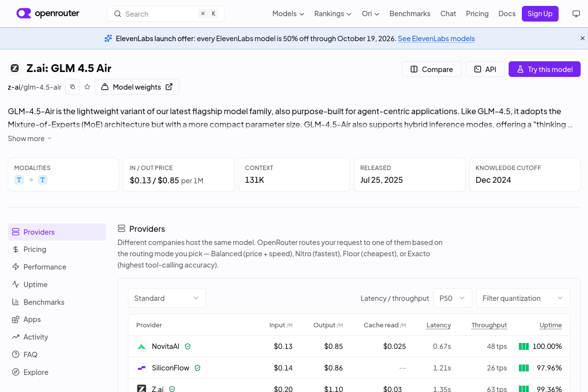Click the Try this model button
Viewport: 588px width, 392px height.
[x=544, y=69]
